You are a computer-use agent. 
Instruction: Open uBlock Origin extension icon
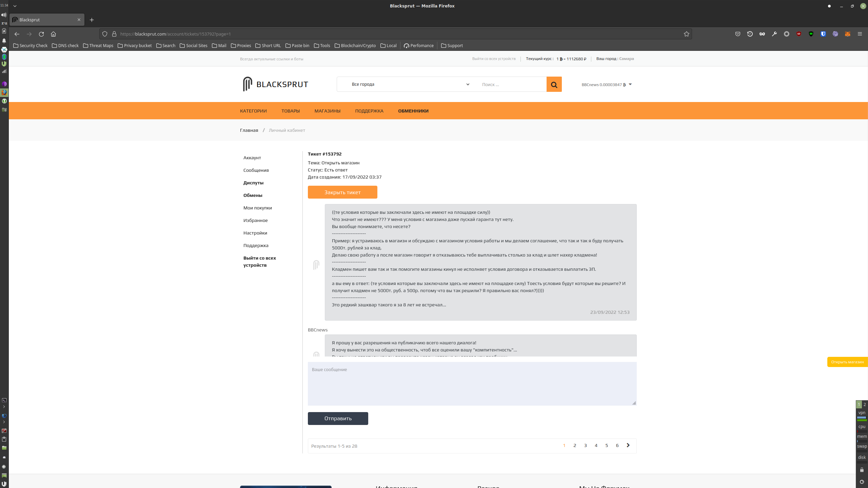point(799,34)
